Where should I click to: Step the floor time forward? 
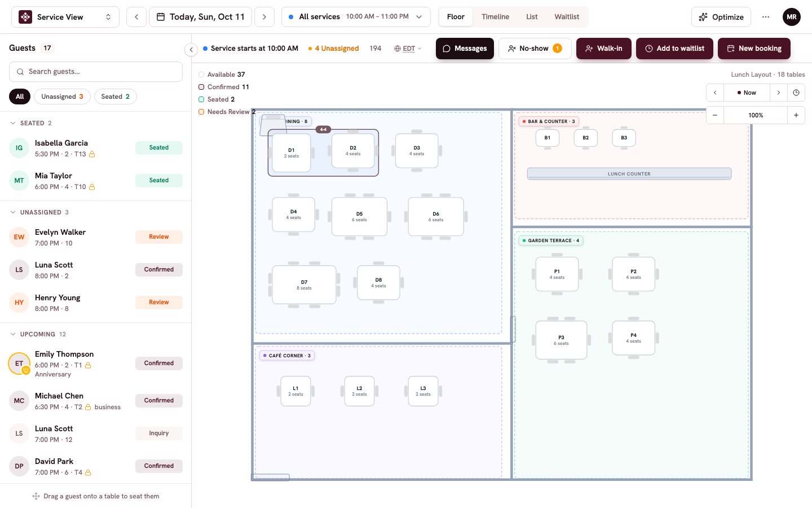click(x=779, y=93)
